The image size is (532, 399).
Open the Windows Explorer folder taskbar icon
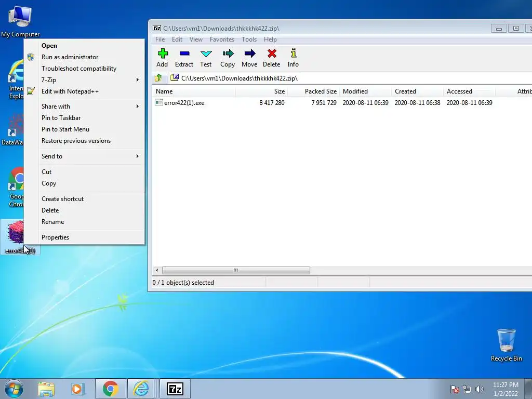[x=46, y=389]
